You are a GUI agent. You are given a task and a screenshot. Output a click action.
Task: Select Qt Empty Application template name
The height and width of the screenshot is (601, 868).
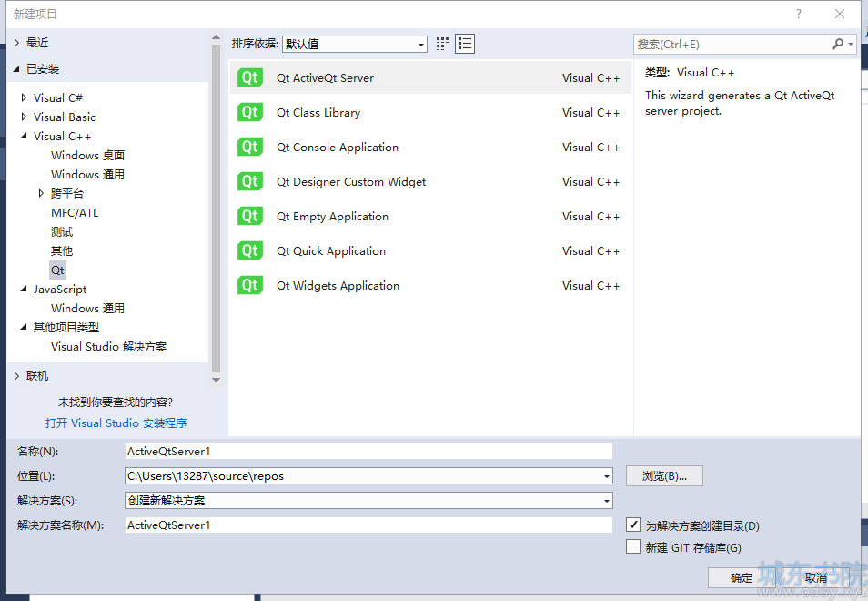[x=332, y=217]
